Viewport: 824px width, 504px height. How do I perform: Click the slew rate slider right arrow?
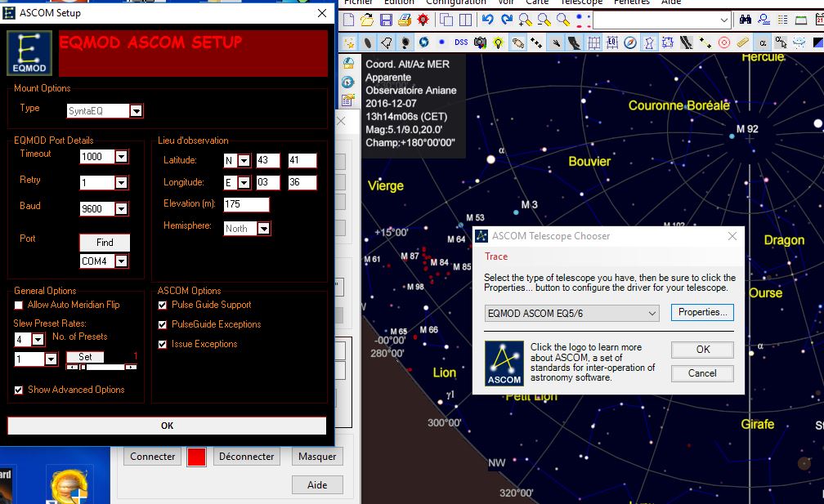pyautogui.click(x=132, y=368)
